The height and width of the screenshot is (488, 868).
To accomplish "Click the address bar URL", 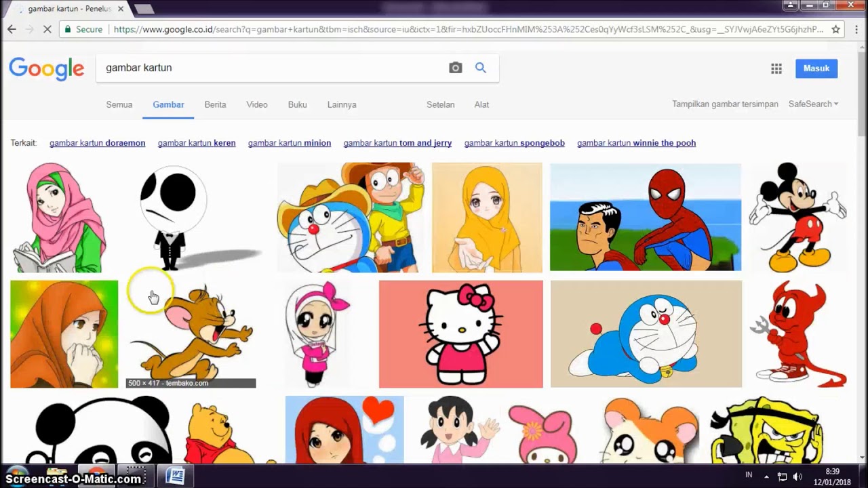I will (468, 29).
